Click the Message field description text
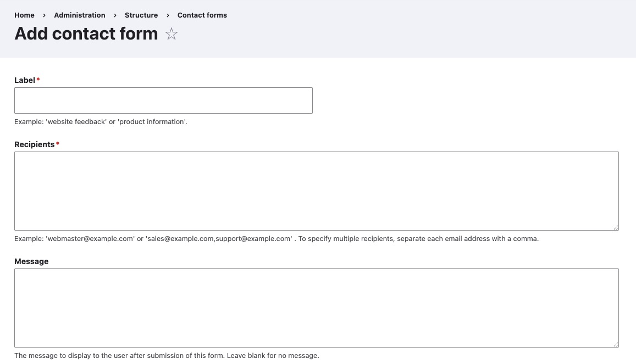 (167, 355)
